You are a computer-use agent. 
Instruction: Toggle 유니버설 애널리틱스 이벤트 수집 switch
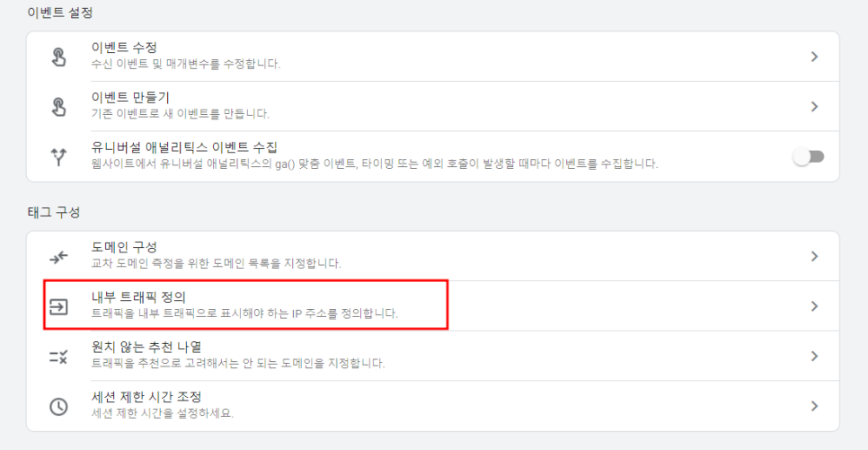click(x=809, y=156)
